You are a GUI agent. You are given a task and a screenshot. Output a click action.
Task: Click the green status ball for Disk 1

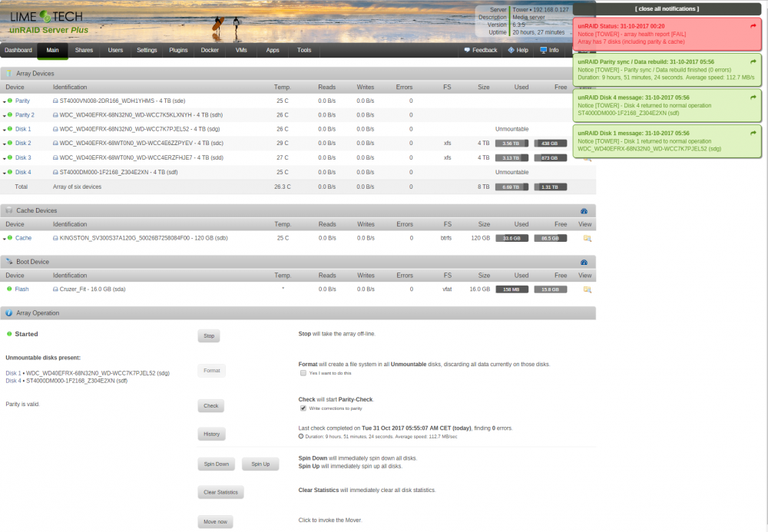(x=10, y=129)
